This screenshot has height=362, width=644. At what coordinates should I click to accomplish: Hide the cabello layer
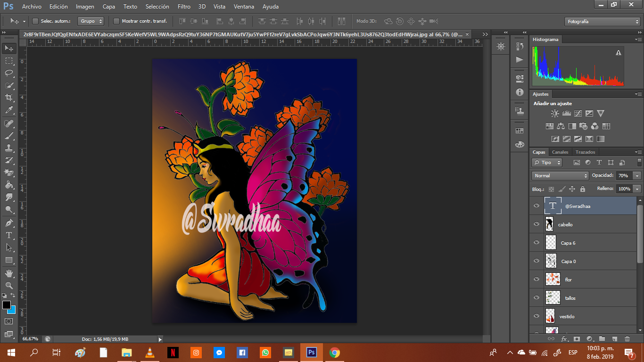[x=536, y=224]
